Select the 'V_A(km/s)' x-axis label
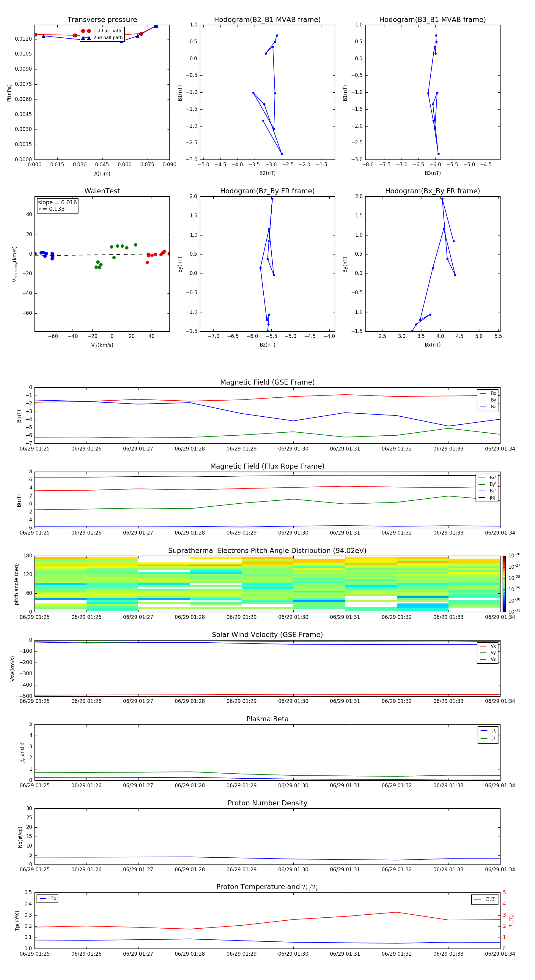535x980 pixels. [102, 345]
